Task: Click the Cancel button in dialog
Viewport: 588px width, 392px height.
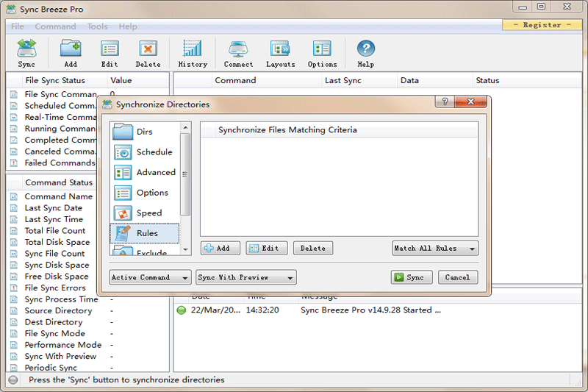Action: (457, 277)
